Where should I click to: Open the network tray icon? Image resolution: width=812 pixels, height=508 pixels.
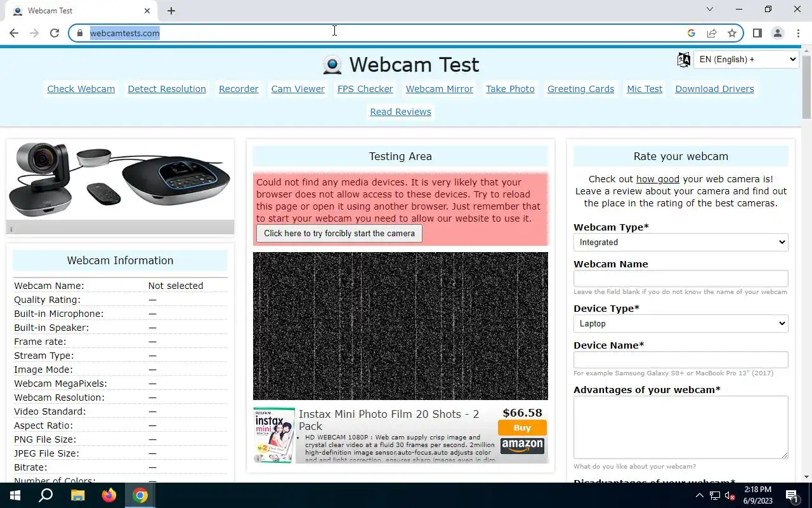715,495
